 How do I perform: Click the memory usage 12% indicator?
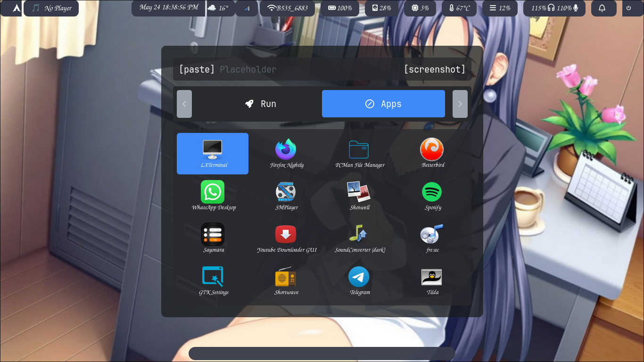[500, 8]
